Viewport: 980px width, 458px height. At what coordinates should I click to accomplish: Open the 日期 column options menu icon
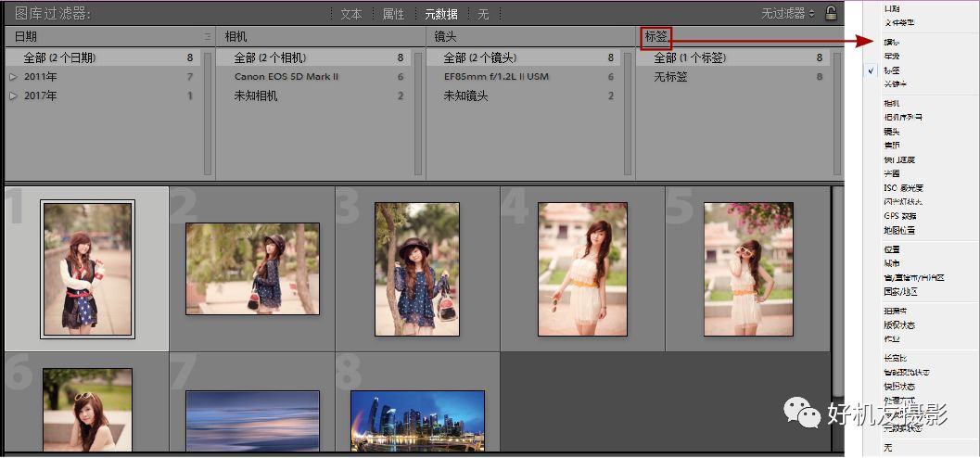208,37
